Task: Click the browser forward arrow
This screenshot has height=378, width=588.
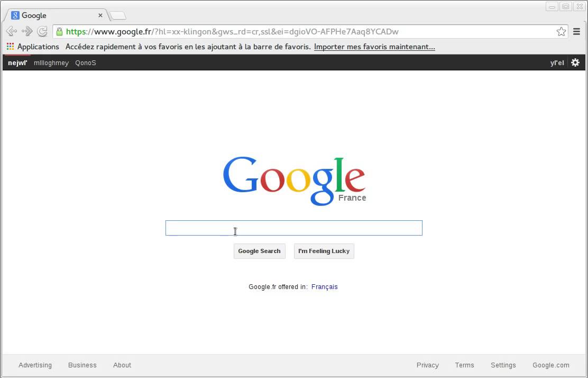Action: pos(27,31)
